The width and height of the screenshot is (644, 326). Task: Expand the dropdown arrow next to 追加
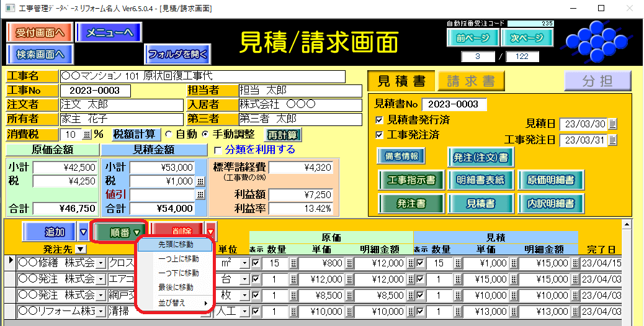(84, 232)
